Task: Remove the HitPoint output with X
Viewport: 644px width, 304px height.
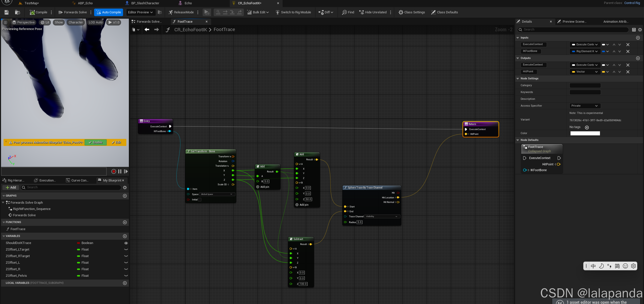Action: (628, 72)
